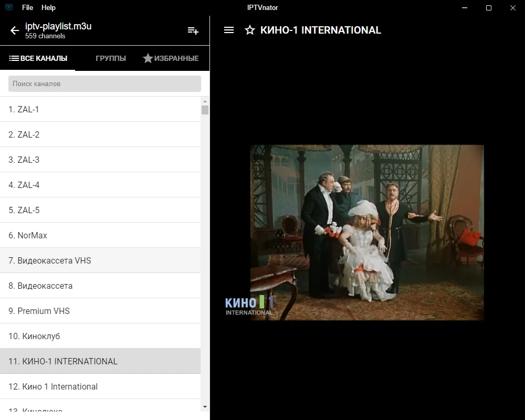Click the IPTVnator app icon in title bar
The height and width of the screenshot is (420, 525).
[9, 7]
